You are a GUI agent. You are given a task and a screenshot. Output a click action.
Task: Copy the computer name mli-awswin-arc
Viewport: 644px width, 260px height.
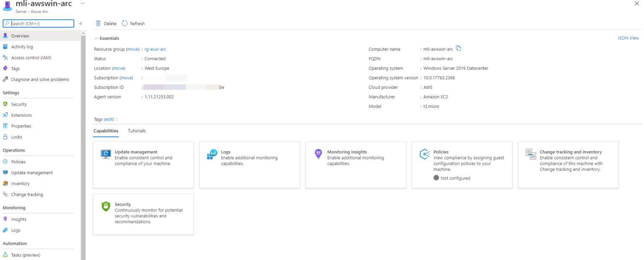[x=458, y=48]
